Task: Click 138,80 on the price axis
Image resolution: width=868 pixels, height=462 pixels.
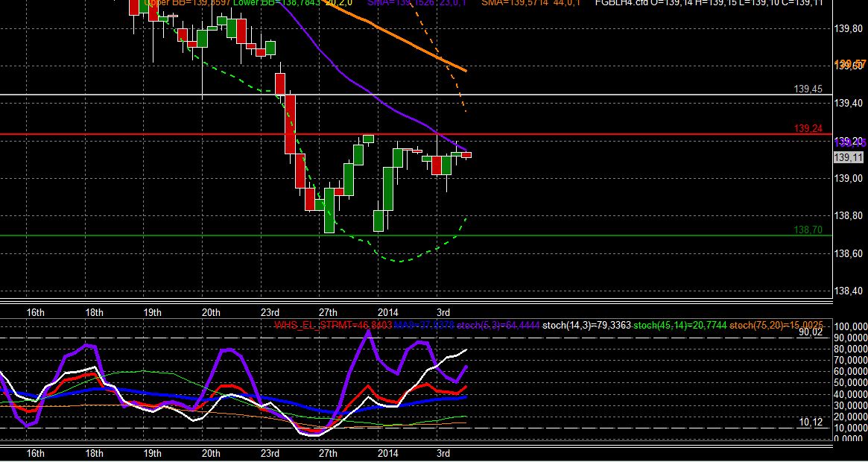Action: pos(848,216)
